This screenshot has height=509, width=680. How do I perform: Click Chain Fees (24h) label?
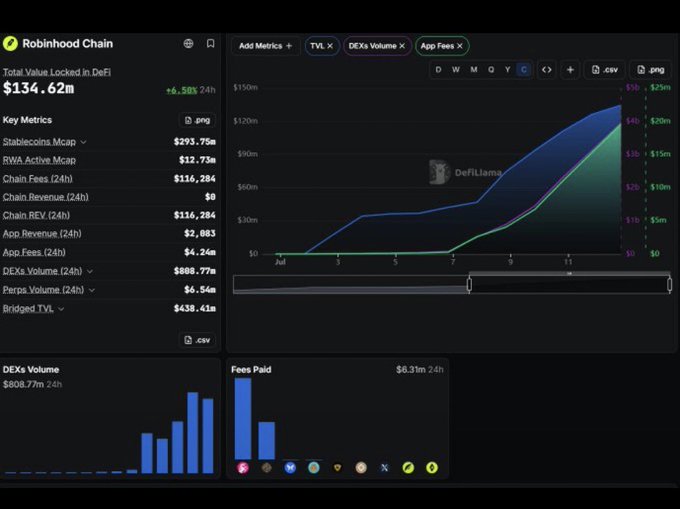38,179
